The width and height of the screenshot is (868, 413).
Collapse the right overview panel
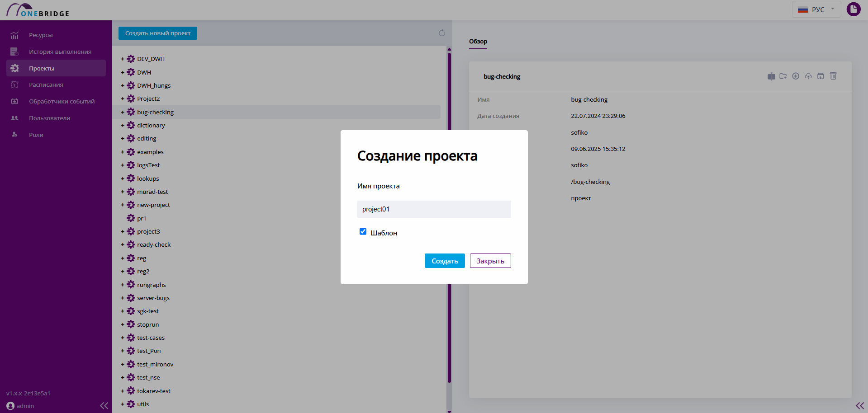pyautogui.click(x=860, y=406)
